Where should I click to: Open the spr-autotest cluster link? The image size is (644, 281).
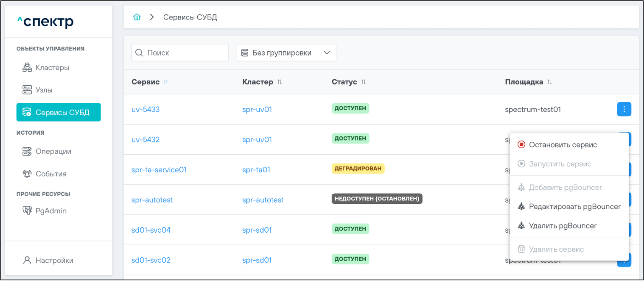click(263, 200)
